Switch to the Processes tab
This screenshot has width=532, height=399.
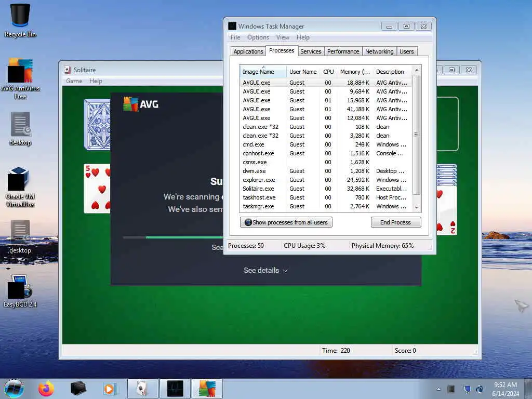[282, 50]
